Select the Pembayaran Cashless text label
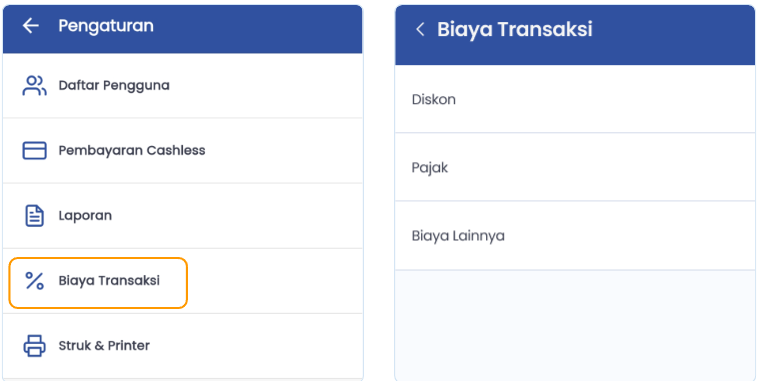The height and width of the screenshot is (381, 757). pos(132,150)
